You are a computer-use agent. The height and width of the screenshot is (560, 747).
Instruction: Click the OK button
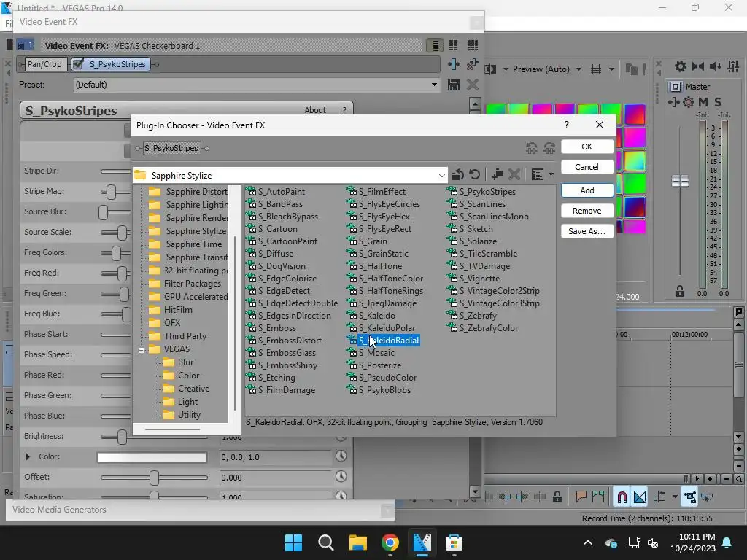pyautogui.click(x=587, y=147)
